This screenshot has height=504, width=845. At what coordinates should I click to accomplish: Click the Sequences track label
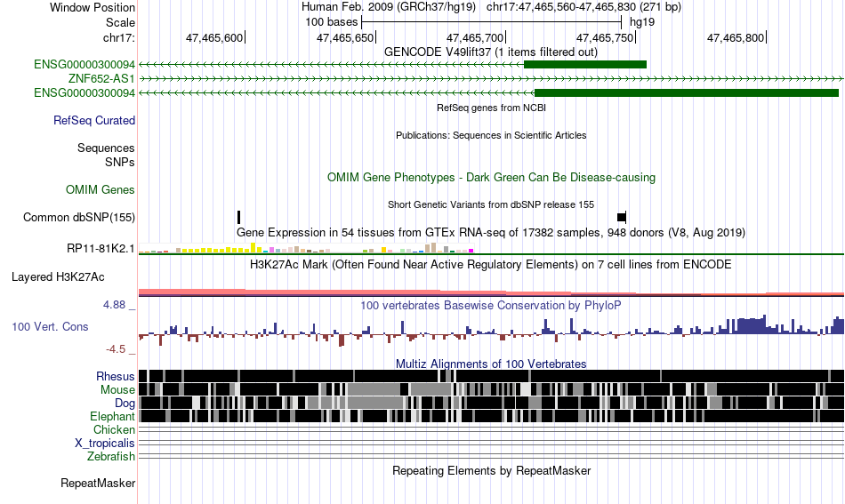106,148
